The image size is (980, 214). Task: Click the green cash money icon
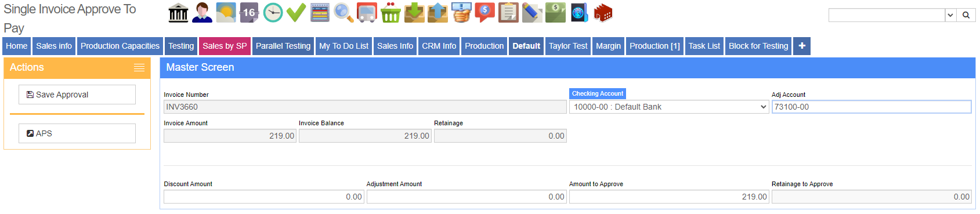(555, 12)
